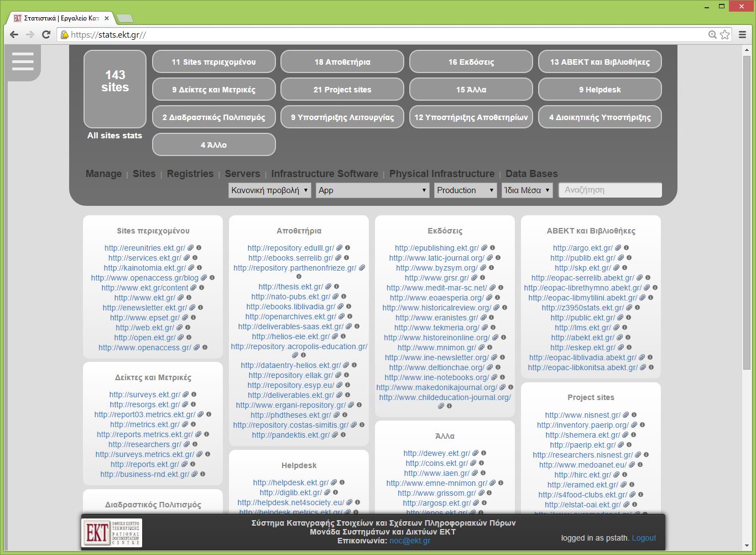Click info icon beside www.byzsym.org
The width and height of the screenshot is (756, 555).
point(491,268)
